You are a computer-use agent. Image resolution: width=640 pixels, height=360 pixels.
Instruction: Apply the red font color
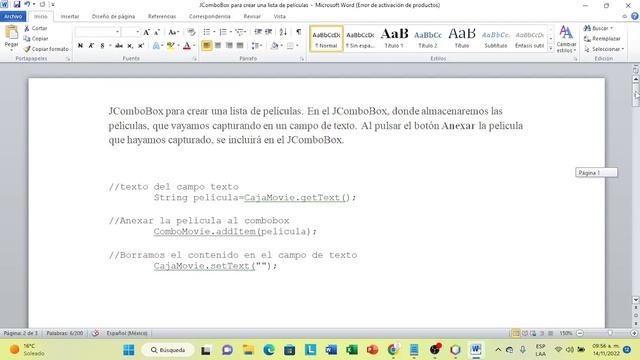(x=187, y=46)
